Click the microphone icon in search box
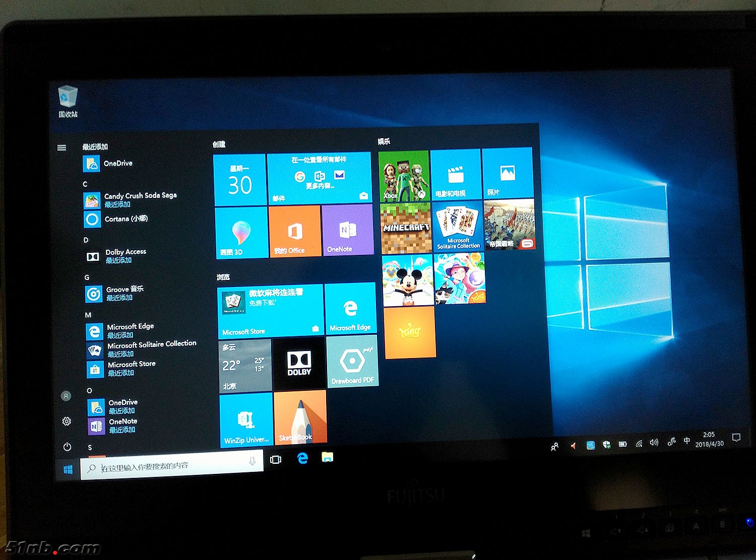This screenshot has height=560, width=756. coord(252,461)
